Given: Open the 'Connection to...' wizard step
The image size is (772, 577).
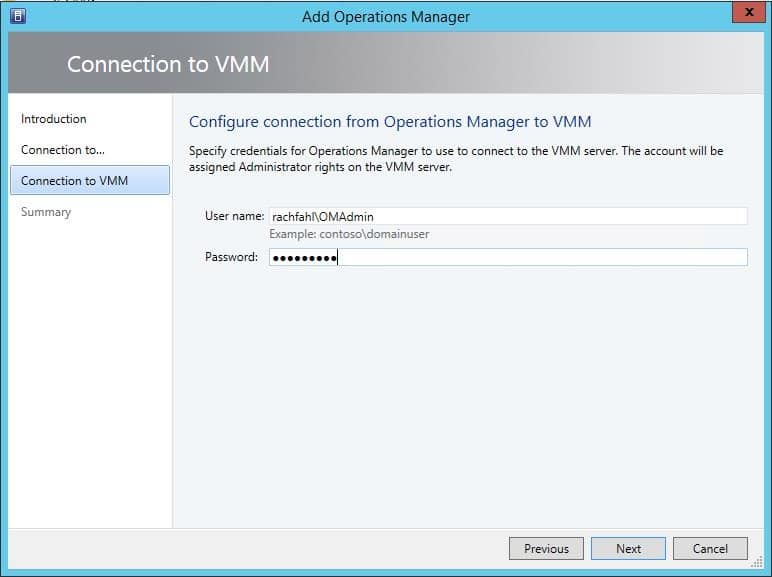Looking at the screenshot, I should (63, 150).
